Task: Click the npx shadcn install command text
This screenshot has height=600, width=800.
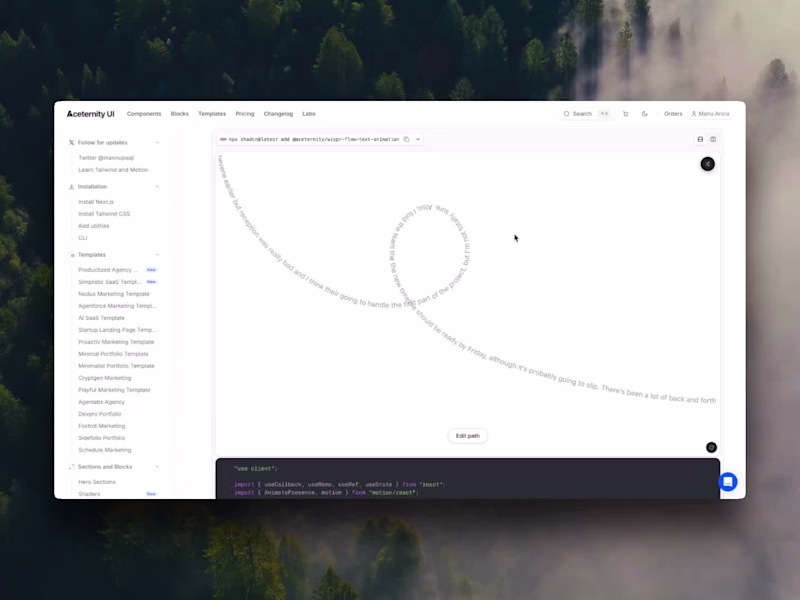Action: point(314,139)
